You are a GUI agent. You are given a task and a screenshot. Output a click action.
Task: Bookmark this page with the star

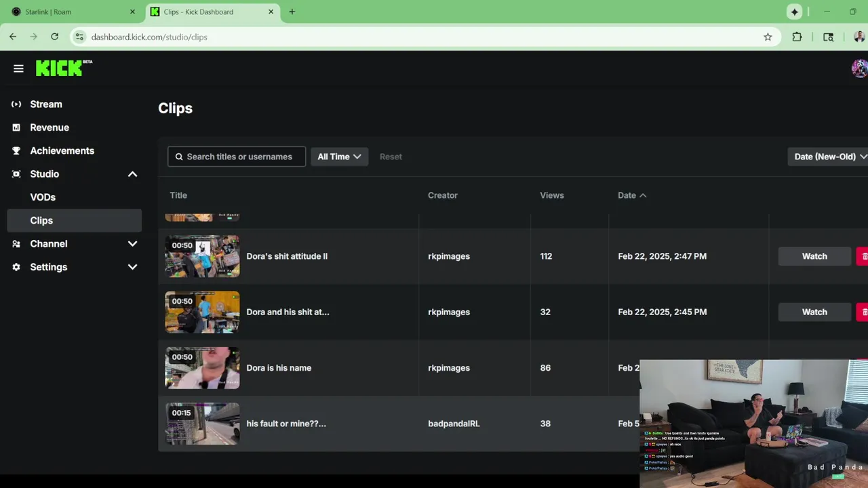[768, 37]
